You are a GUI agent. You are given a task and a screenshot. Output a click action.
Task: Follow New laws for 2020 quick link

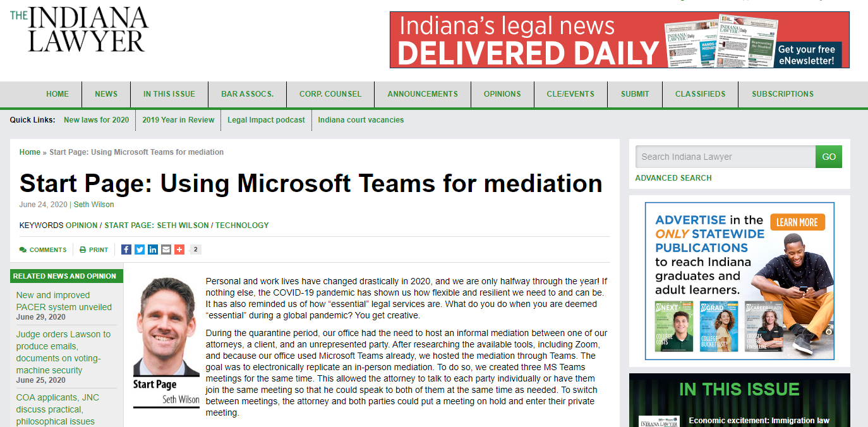[x=96, y=120]
